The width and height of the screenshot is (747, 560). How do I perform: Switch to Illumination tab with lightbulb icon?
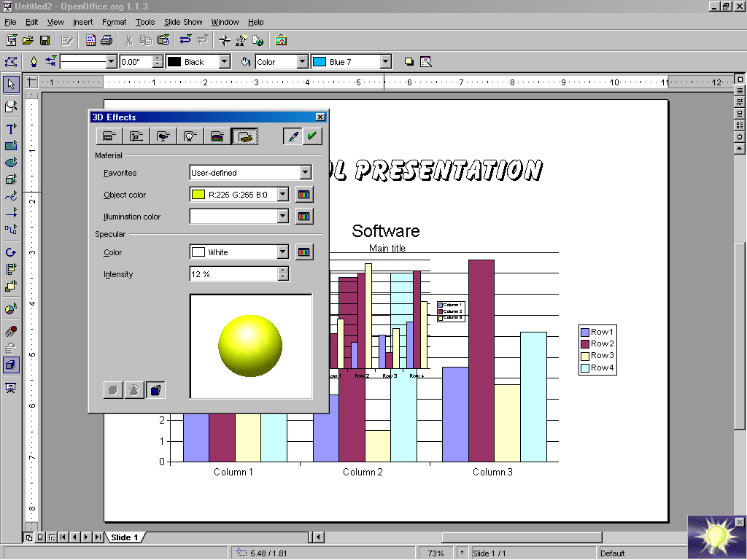pyautogui.click(x=190, y=136)
